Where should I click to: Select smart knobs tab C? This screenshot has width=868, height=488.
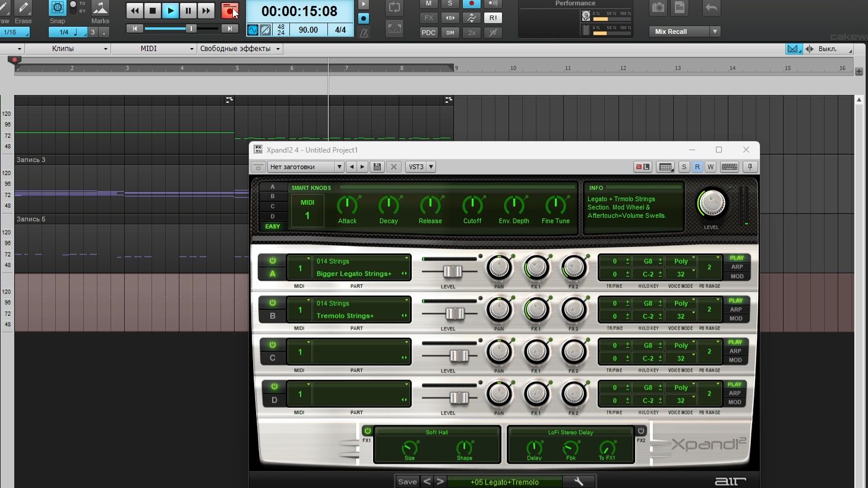(273, 207)
